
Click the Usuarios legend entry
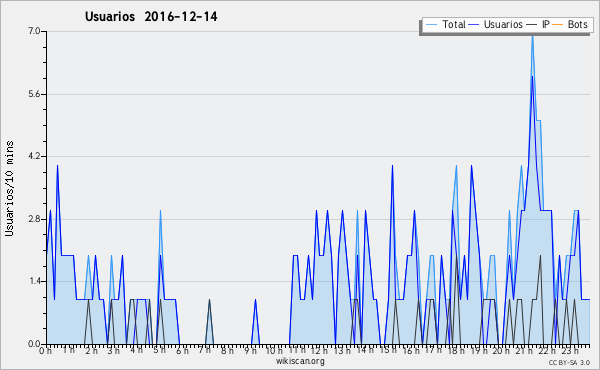[496, 24]
